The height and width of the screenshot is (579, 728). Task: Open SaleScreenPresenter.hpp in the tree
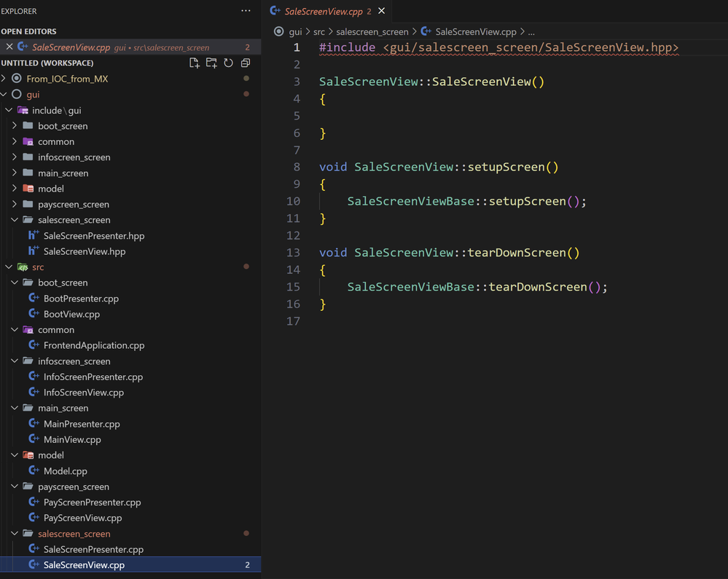click(x=93, y=236)
